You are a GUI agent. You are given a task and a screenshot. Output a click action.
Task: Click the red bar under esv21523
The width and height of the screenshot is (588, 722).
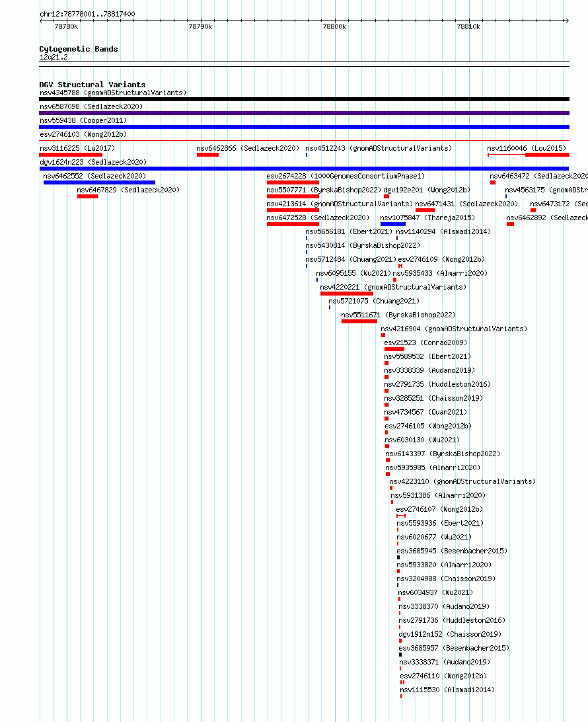click(x=394, y=348)
